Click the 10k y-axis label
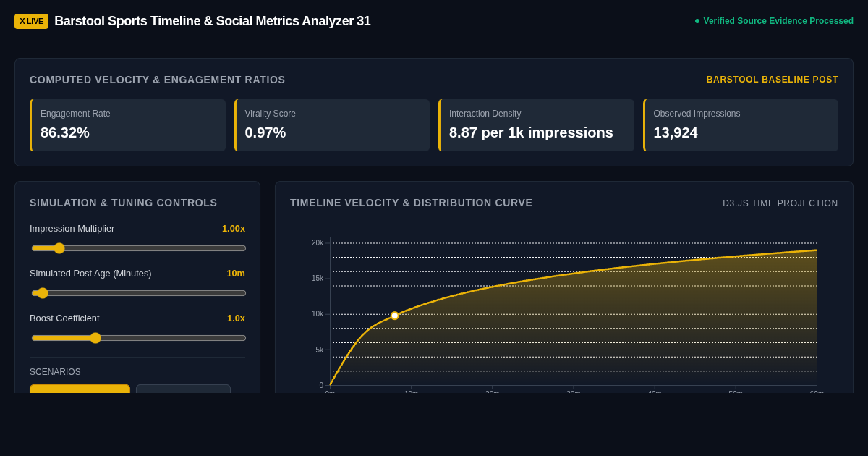 [x=318, y=313]
